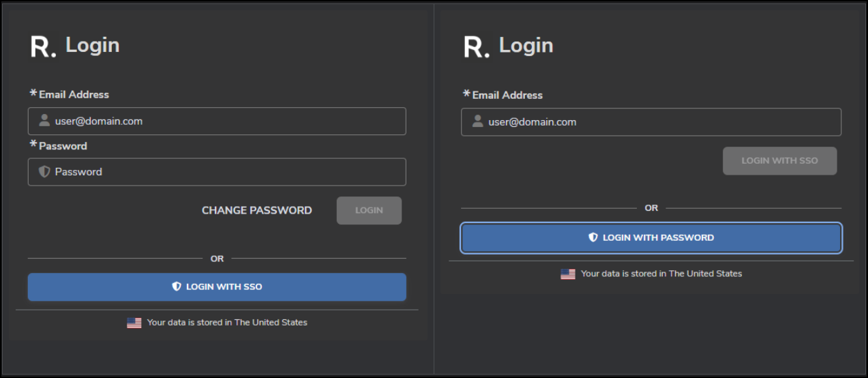Click 'Your data is stored' text in left panel
Viewport: 868px width, 378px height.
pyautogui.click(x=227, y=322)
